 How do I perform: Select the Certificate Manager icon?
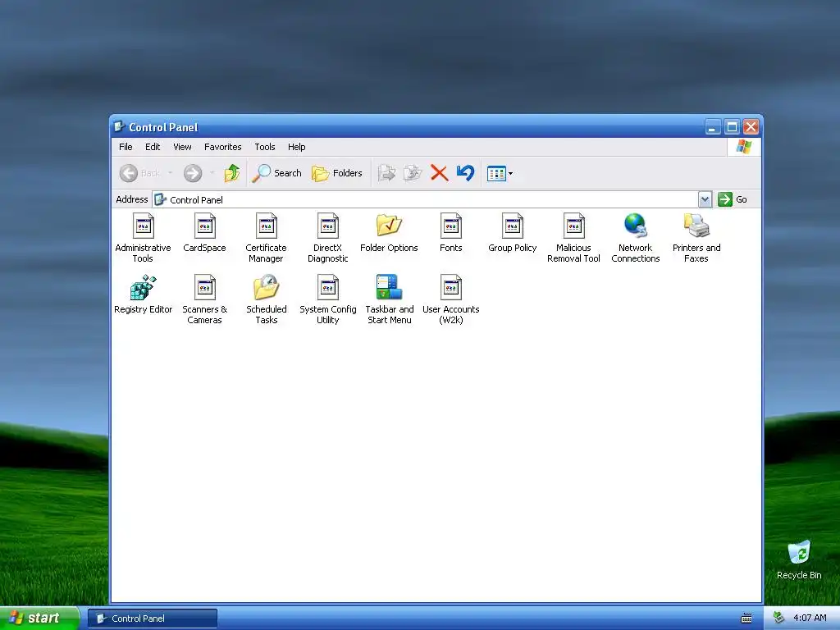pos(267,226)
